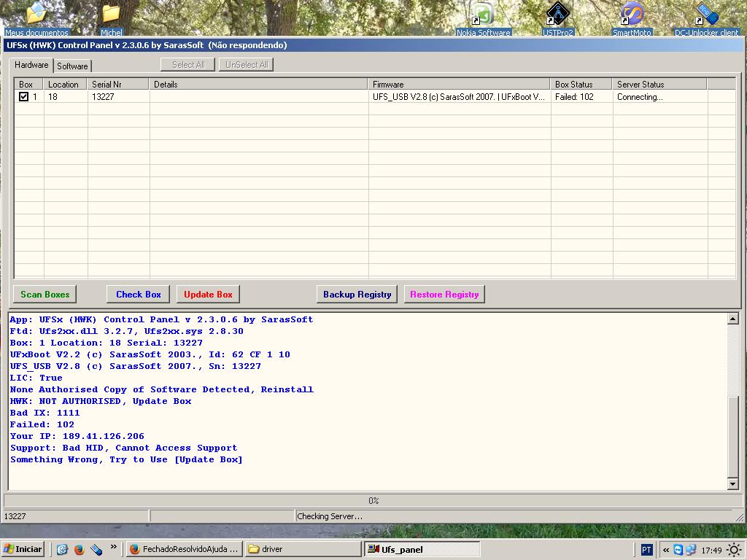747x560 pixels.
Task: Switch to the FechadoResolvidoAjuda Firefox taskbar window
Action: click(185, 550)
